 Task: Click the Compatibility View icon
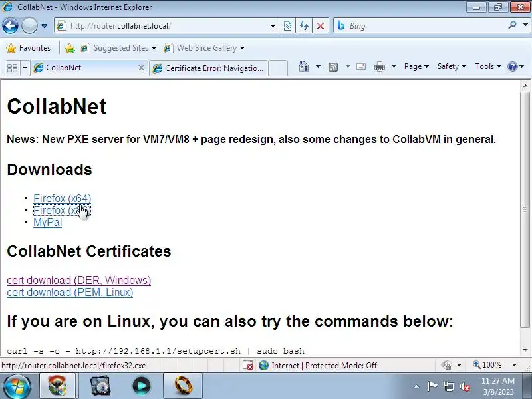[x=287, y=26]
